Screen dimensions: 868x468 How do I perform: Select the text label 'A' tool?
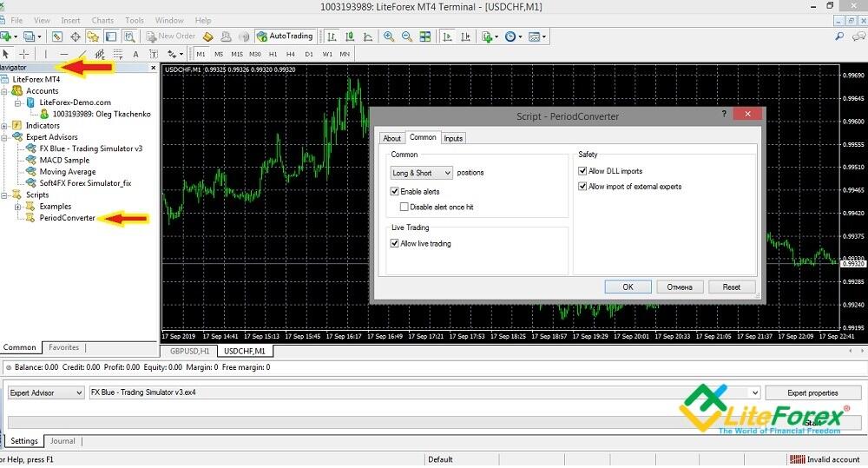(135, 54)
